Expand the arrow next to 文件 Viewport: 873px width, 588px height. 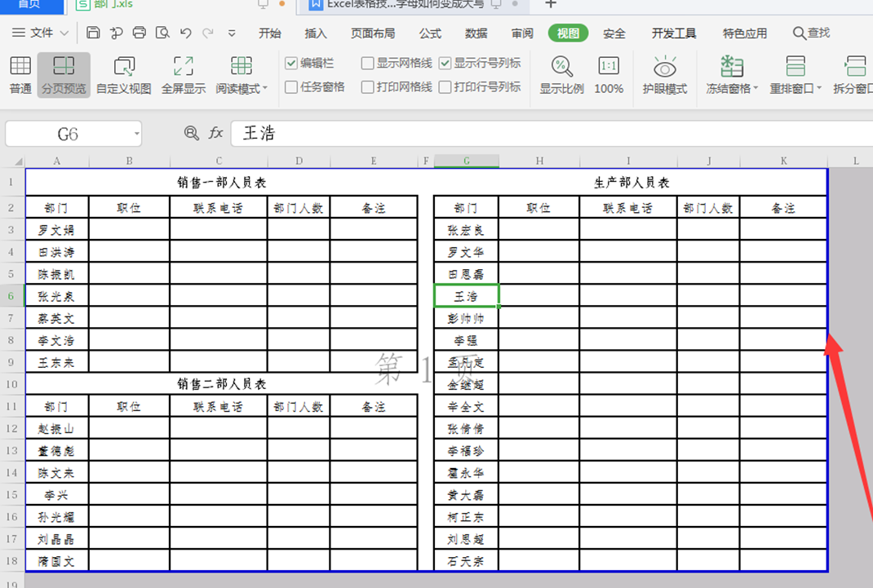(x=64, y=33)
